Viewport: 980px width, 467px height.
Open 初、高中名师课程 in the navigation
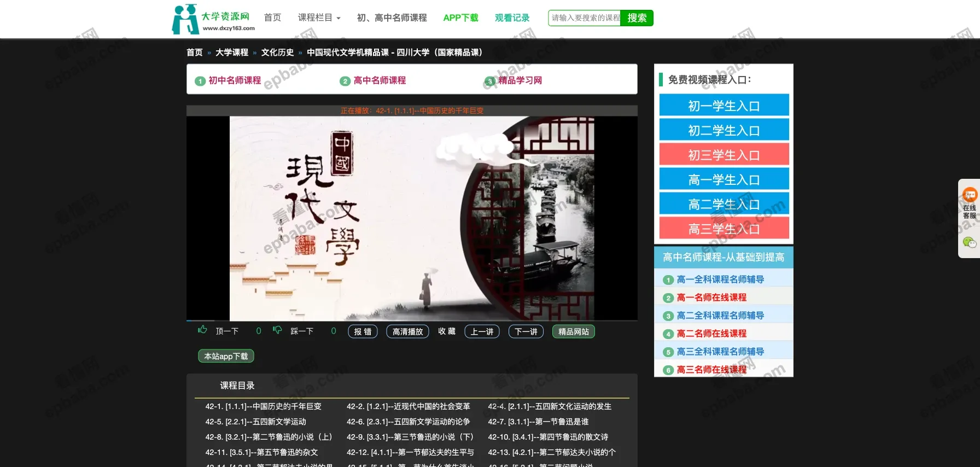[x=392, y=17]
